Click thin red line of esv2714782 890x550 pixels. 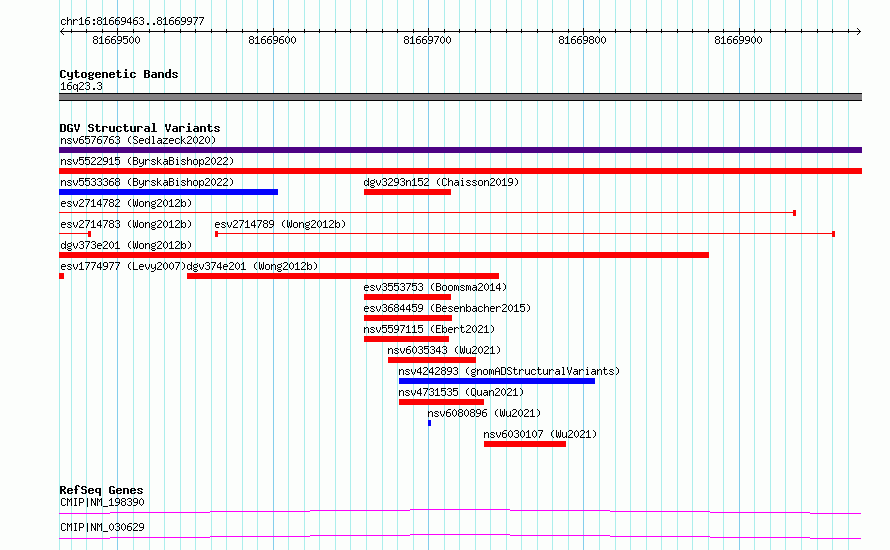[427, 213]
